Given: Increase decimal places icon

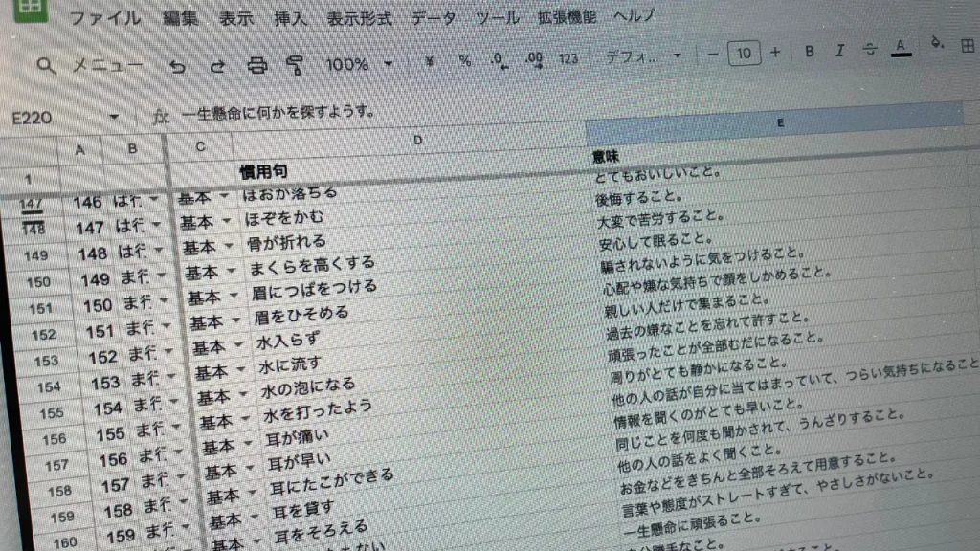Looking at the screenshot, I should pyautogui.click(x=535, y=59).
